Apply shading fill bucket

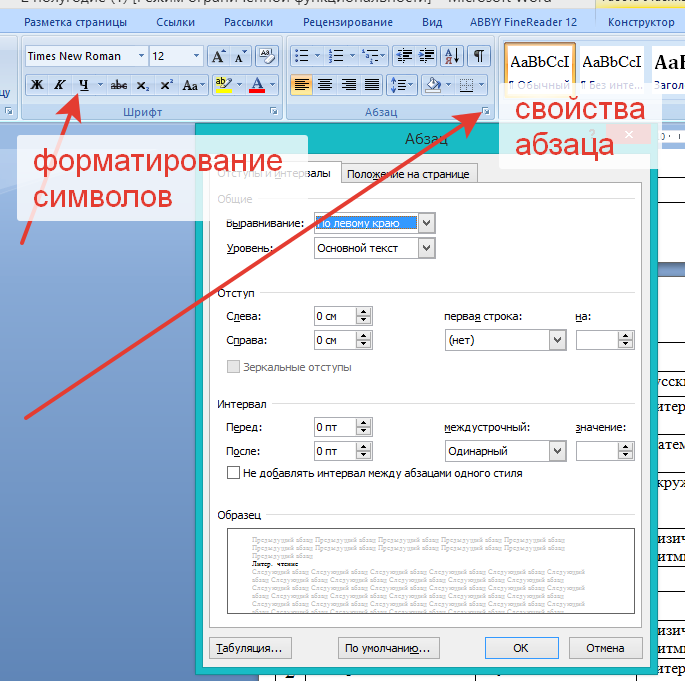433,85
